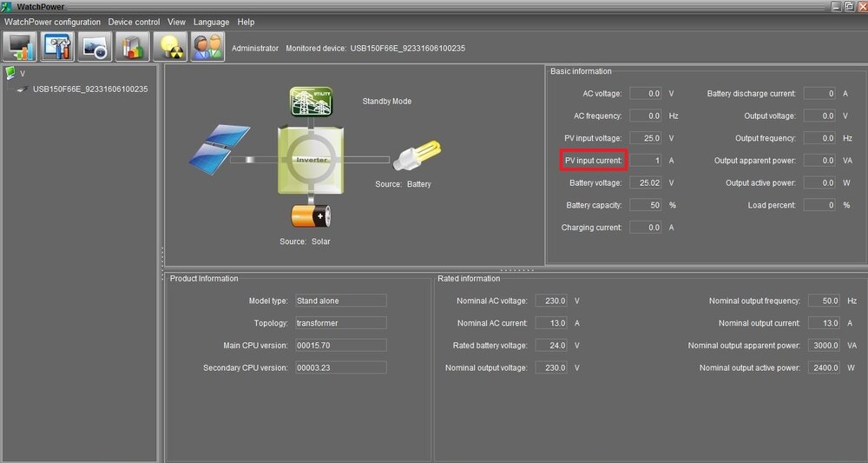The width and height of the screenshot is (868, 463).
Task: Click the light bulb with radiation symbol icon
Action: point(170,47)
